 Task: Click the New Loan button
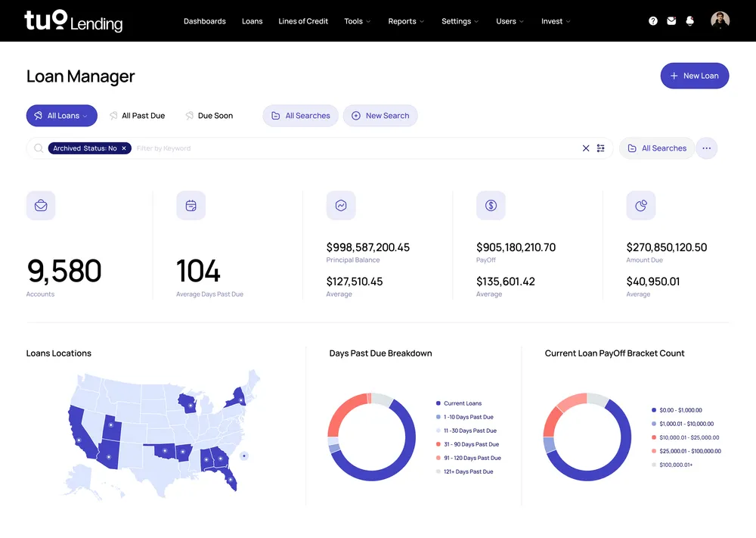(694, 76)
